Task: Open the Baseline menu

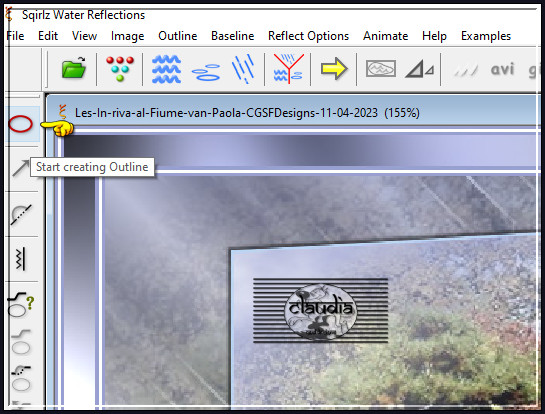Action: (233, 36)
